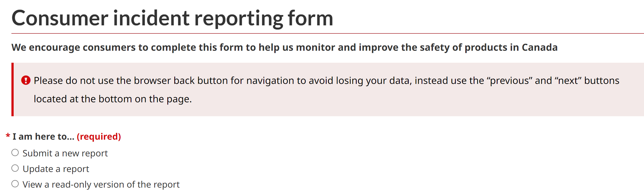The height and width of the screenshot is (194, 644).
Task: Click the 'Submit a new report' label text
Action: [65, 153]
